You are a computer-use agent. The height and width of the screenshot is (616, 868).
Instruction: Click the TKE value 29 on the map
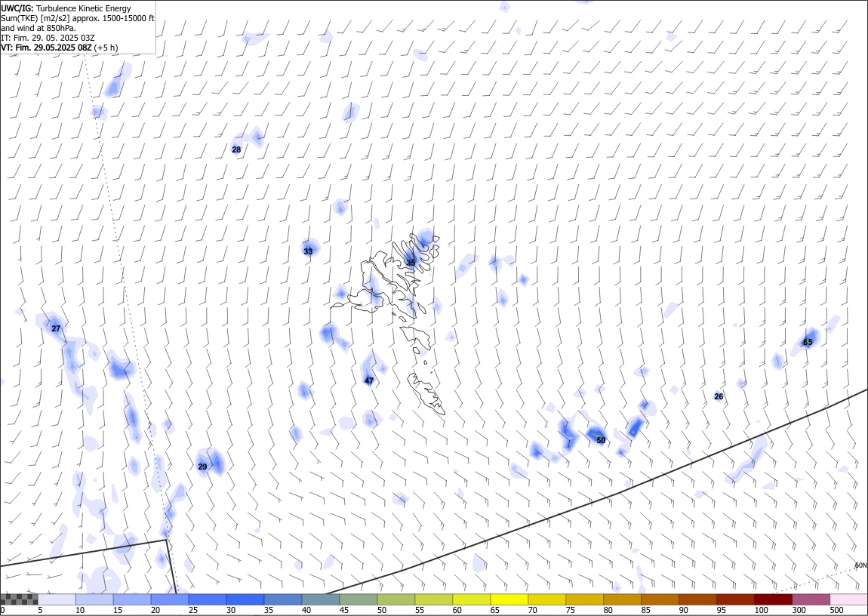(x=202, y=467)
